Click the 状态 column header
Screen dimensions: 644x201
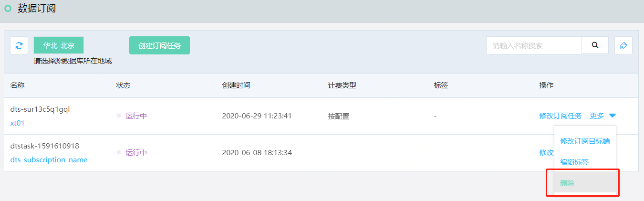pos(123,85)
